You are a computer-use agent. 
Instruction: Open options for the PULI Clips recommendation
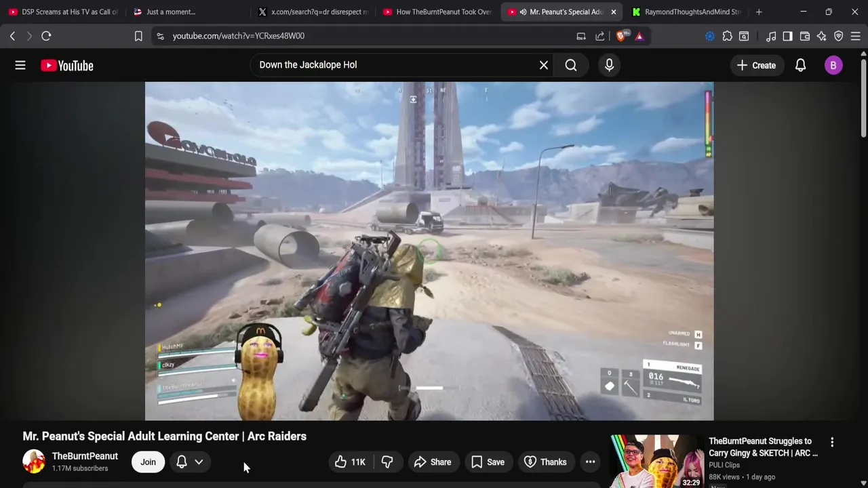(832, 443)
